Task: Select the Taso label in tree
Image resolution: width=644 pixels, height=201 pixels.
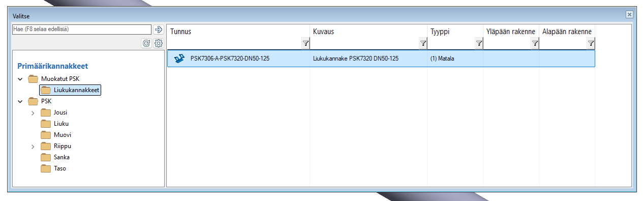Action: pyautogui.click(x=60, y=168)
